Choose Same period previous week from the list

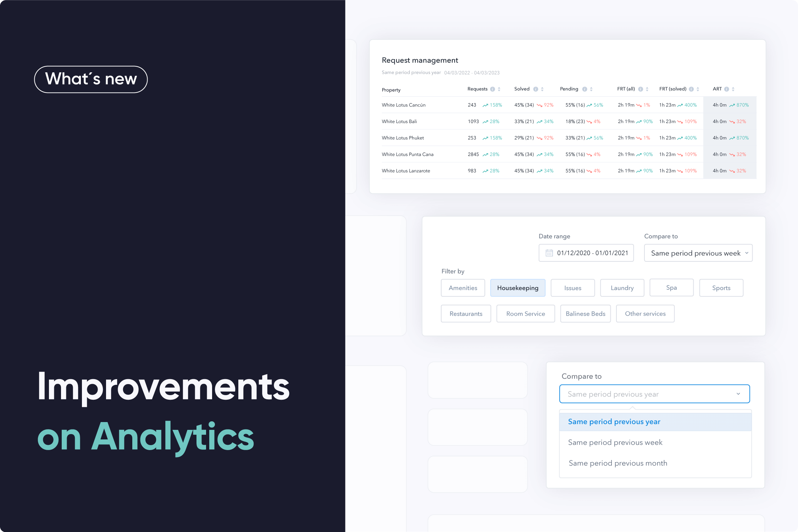615,442
